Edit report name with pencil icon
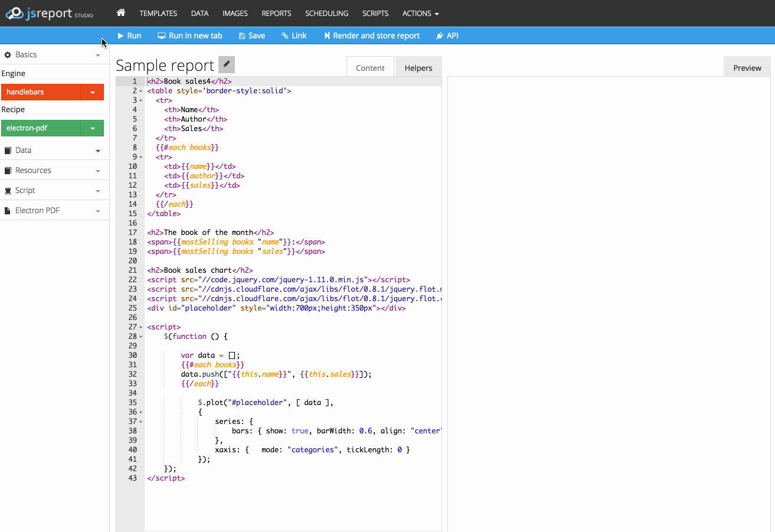775x532 pixels. 227,64
